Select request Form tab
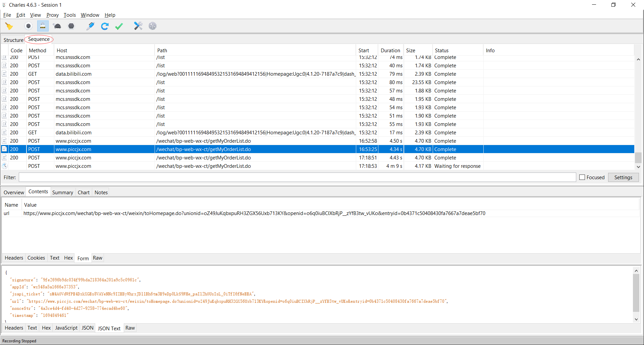 (83, 258)
